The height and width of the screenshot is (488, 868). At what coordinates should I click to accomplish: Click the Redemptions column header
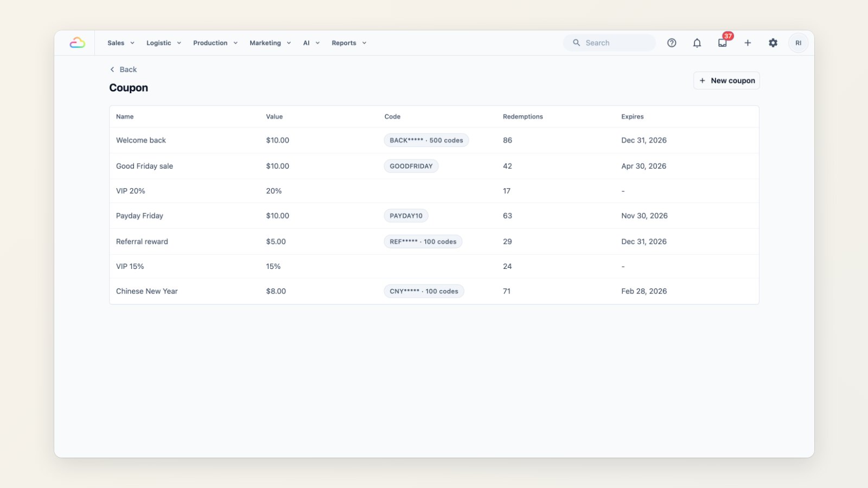[x=523, y=117]
